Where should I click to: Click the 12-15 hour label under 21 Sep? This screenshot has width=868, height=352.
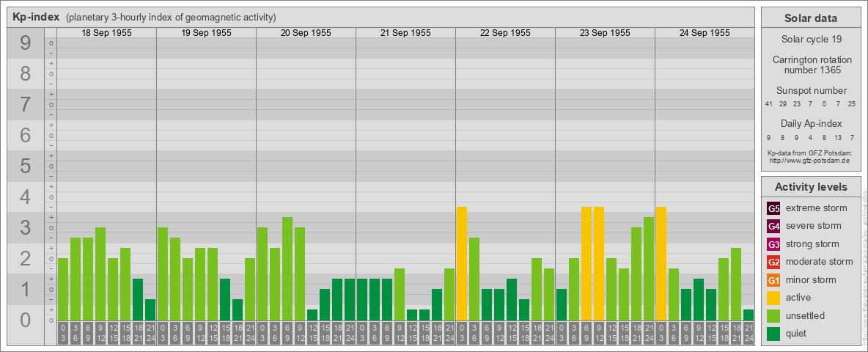click(412, 334)
